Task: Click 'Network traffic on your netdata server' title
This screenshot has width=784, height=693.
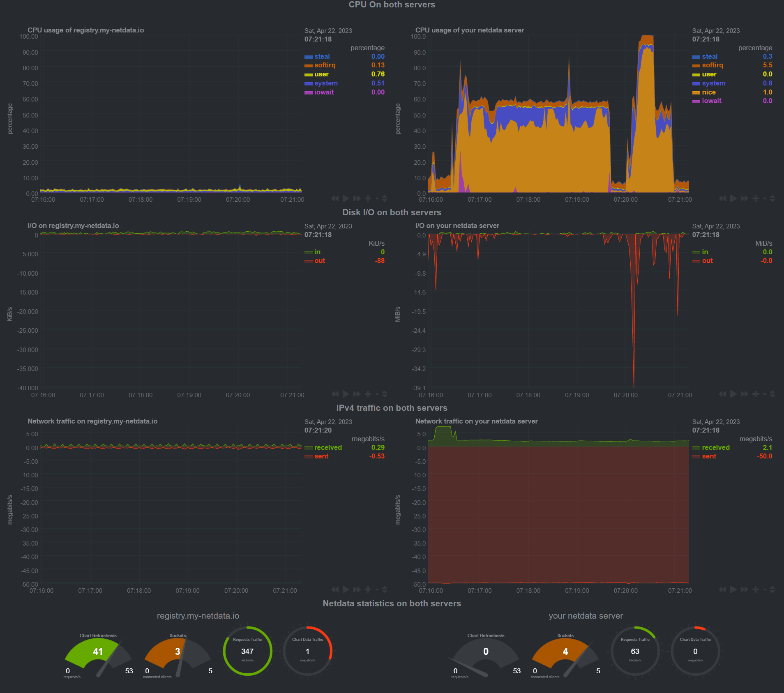Action: [x=476, y=421]
